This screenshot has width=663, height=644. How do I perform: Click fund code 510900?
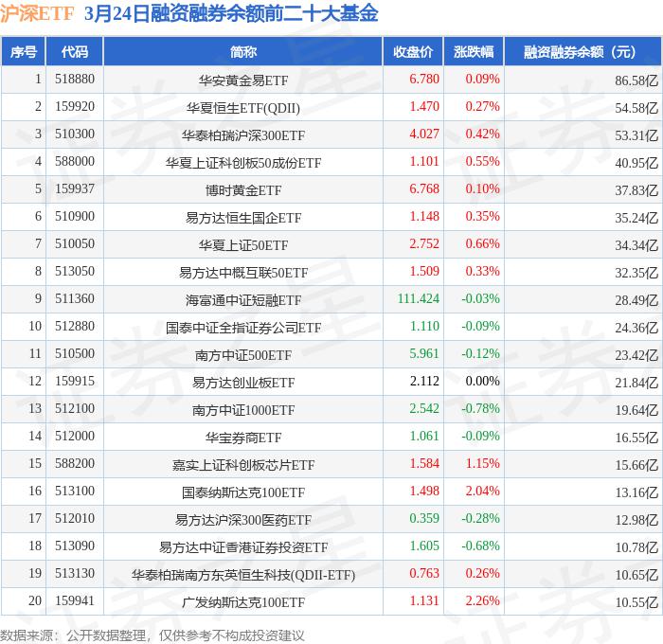click(75, 217)
